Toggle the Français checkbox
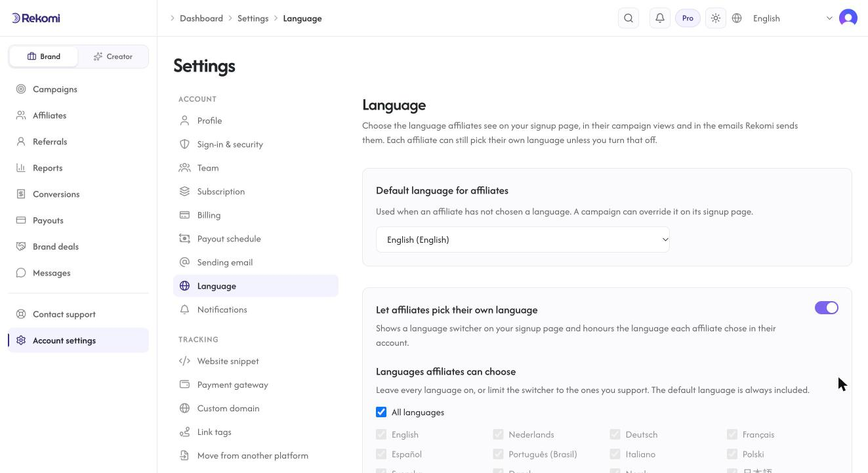Screen dimensions: 868x473 [x=732, y=434]
